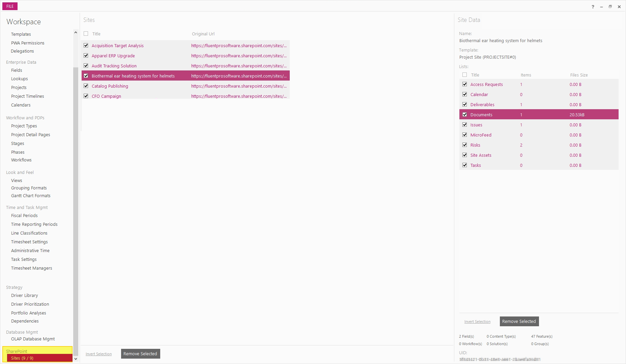Image resolution: width=626 pixels, height=364 pixels.
Task: Uncheck Issues list checkbox
Action: coord(465,125)
